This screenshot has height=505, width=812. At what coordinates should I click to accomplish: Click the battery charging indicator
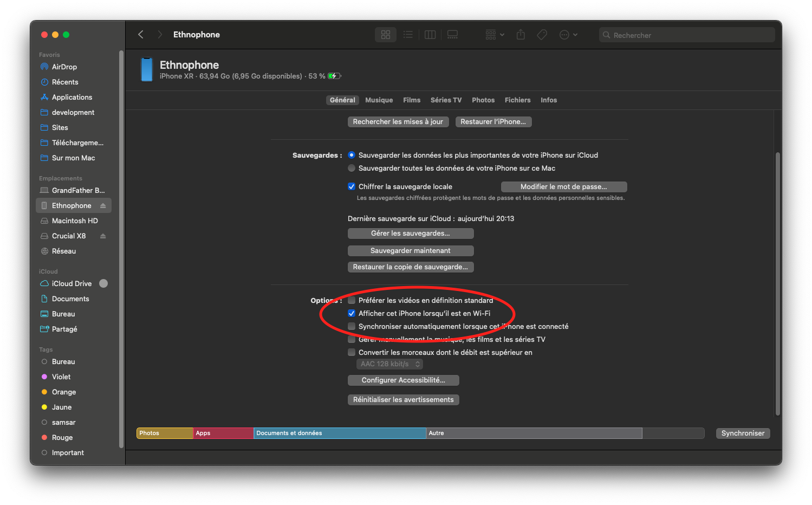point(334,76)
